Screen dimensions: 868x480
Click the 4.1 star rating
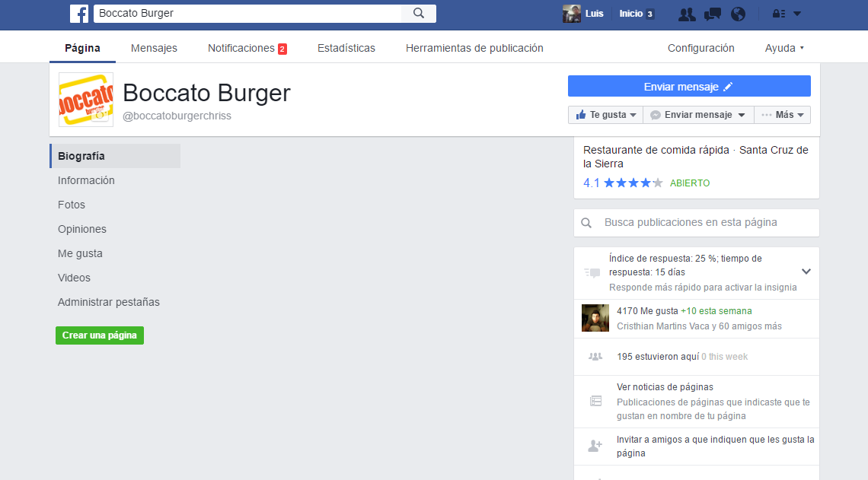[623, 183]
